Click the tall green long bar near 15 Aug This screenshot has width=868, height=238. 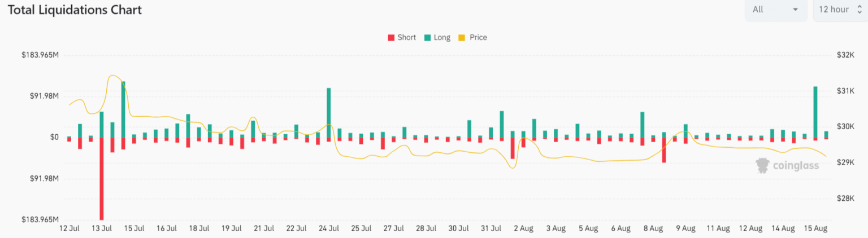(815, 112)
